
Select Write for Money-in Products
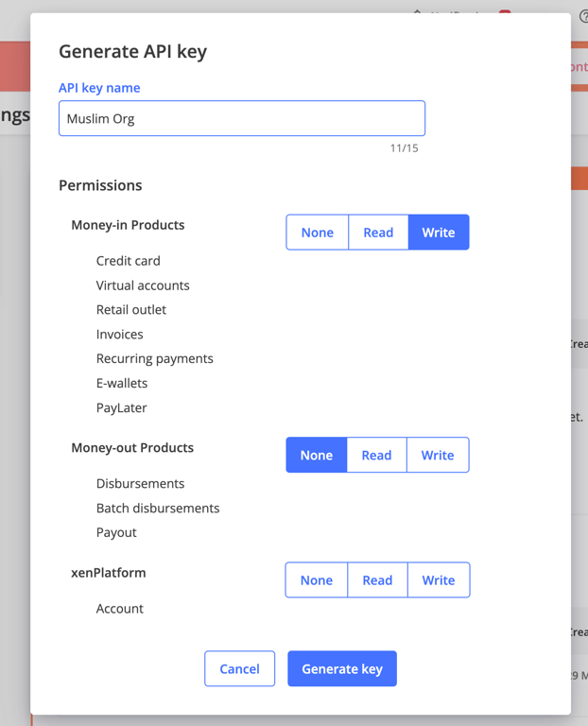click(x=439, y=233)
